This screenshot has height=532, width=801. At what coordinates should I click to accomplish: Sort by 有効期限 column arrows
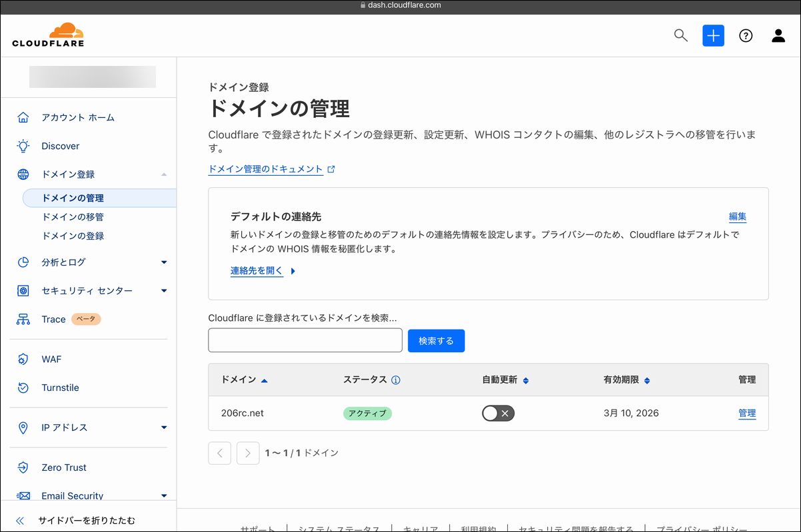[647, 380]
